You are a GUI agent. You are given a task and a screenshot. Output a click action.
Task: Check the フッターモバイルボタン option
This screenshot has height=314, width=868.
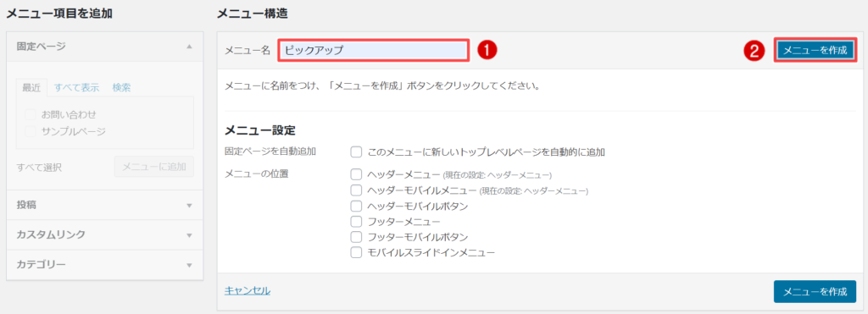click(x=356, y=237)
